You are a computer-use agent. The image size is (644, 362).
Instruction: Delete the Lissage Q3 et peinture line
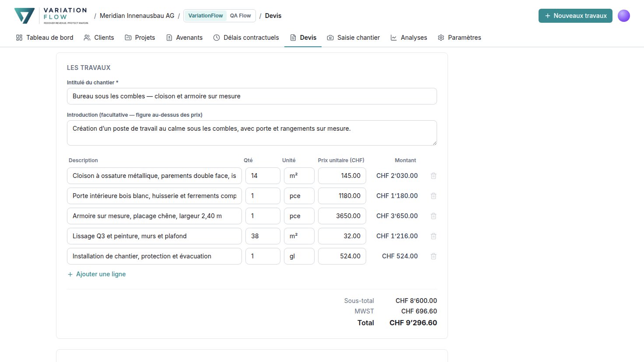point(434,236)
